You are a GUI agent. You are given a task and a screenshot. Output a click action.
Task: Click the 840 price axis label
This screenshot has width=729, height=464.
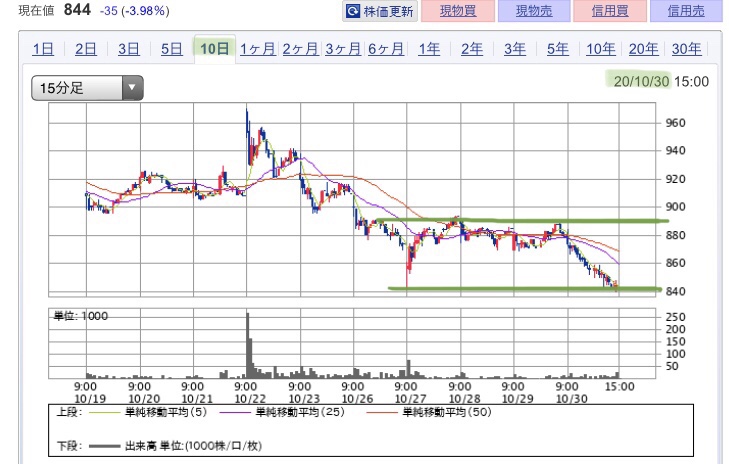pyautogui.click(x=675, y=291)
